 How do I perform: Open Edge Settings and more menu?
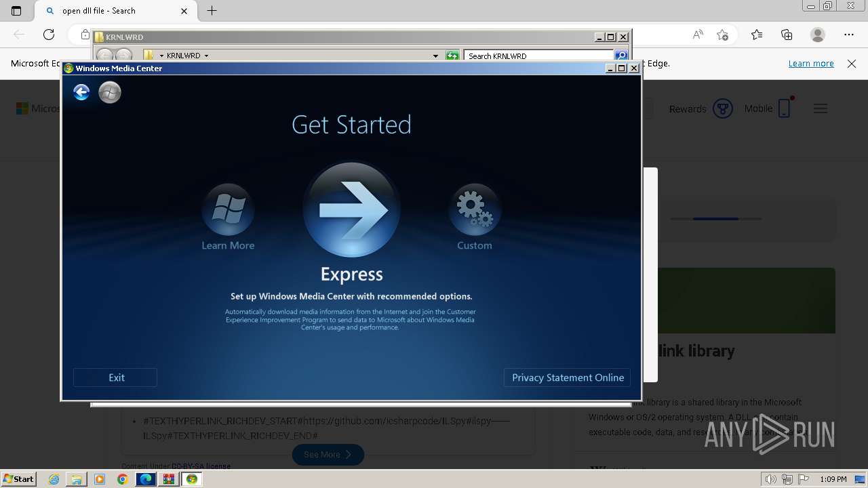tap(849, 35)
